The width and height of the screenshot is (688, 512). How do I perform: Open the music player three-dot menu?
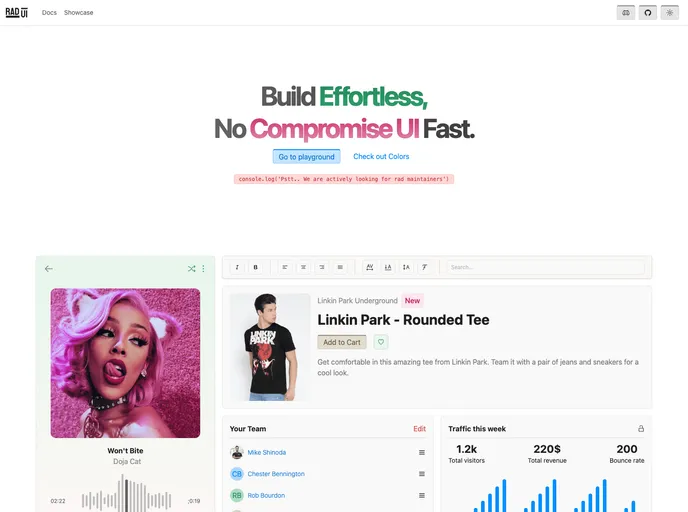204,268
